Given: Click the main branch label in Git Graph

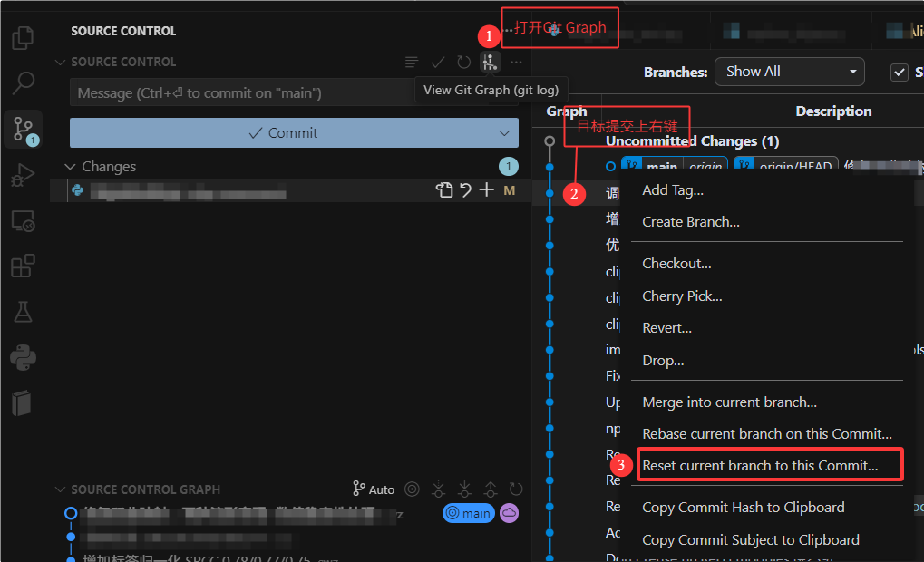Looking at the screenshot, I should (x=662, y=166).
